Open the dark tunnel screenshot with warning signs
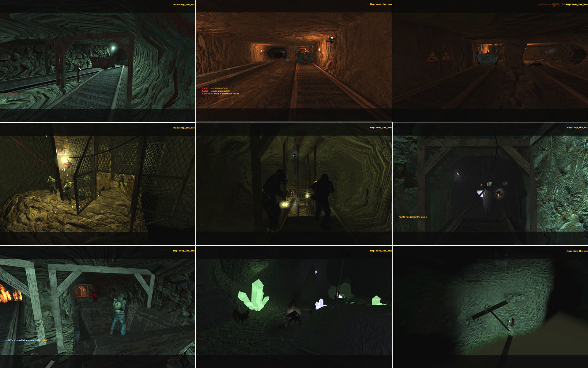The image size is (588, 368). pos(490,61)
